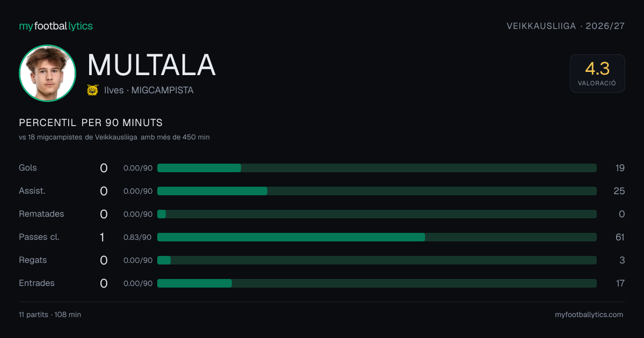Click the 11 partits · 108 min text

pos(50,315)
